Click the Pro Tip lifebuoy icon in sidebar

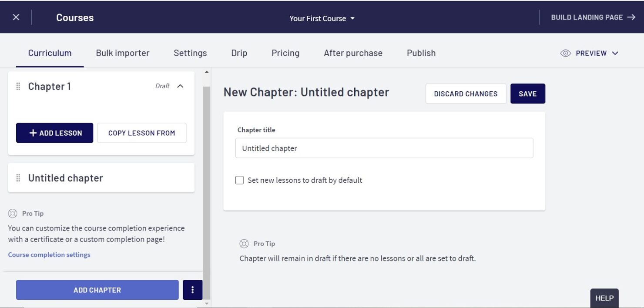click(x=13, y=214)
